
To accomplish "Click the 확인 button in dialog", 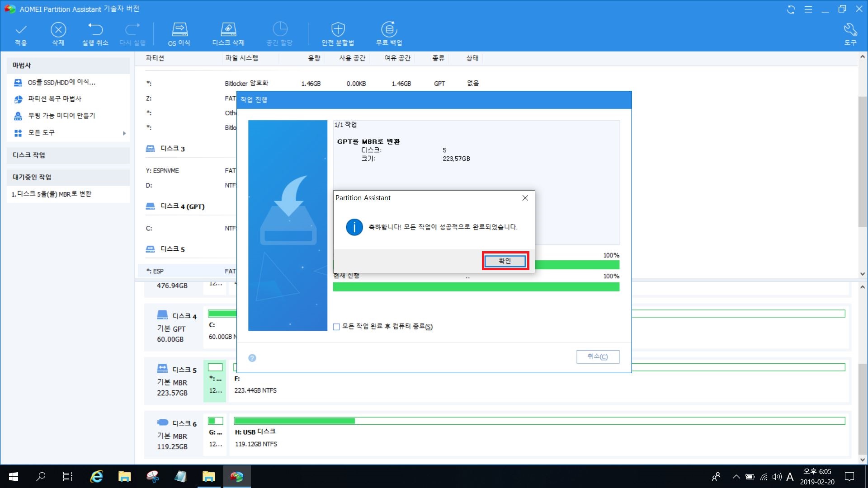I will 505,261.
